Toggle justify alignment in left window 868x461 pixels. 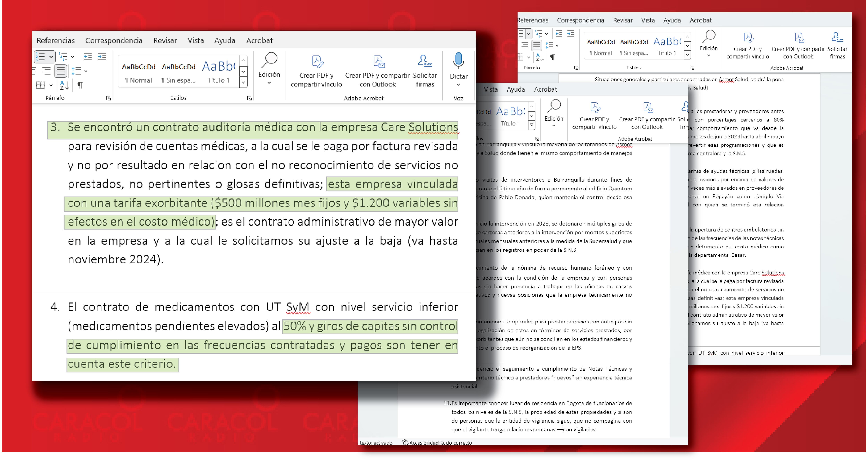click(61, 71)
